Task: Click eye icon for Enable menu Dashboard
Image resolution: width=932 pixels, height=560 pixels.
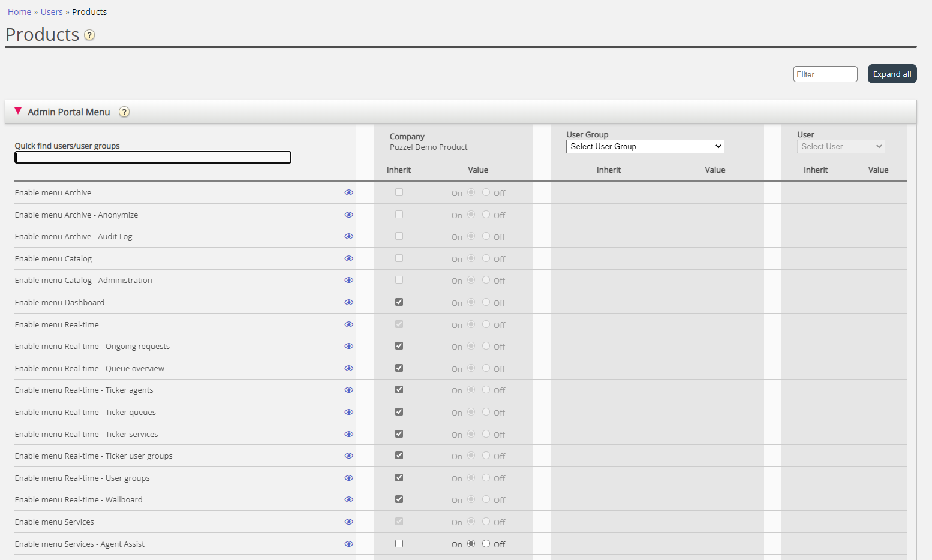Action: (x=348, y=303)
